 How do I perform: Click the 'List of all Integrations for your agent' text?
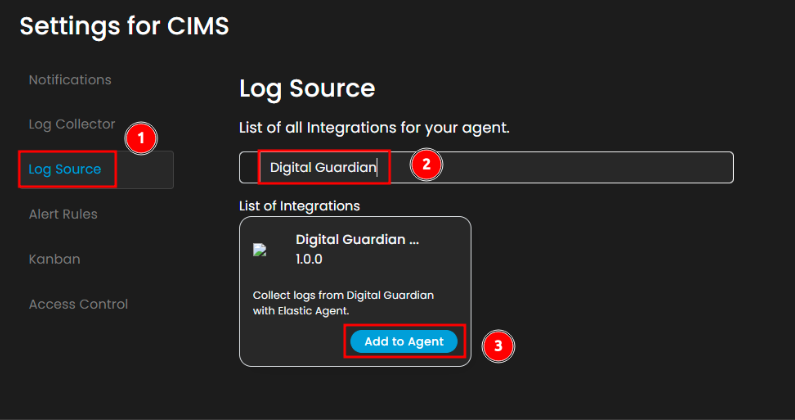click(x=374, y=128)
